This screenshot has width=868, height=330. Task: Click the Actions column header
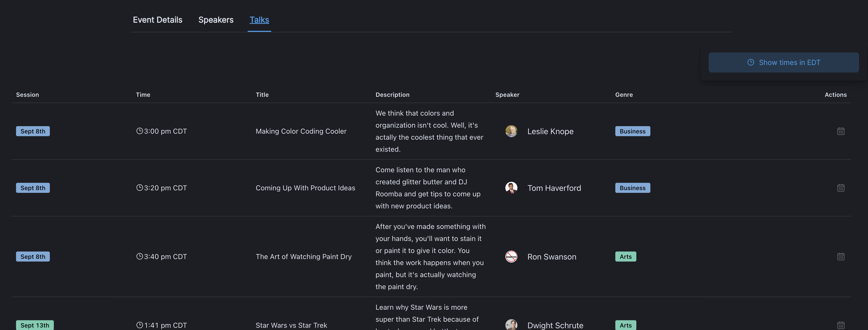tap(835, 95)
